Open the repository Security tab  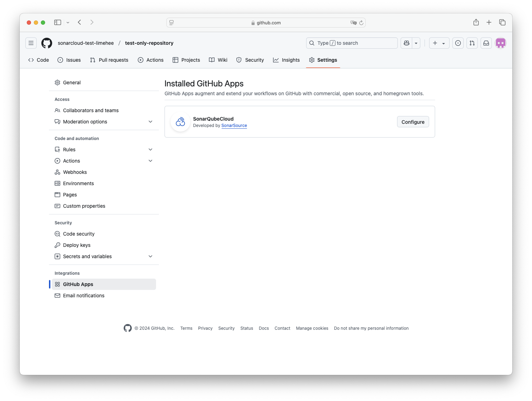click(x=250, y=60)
